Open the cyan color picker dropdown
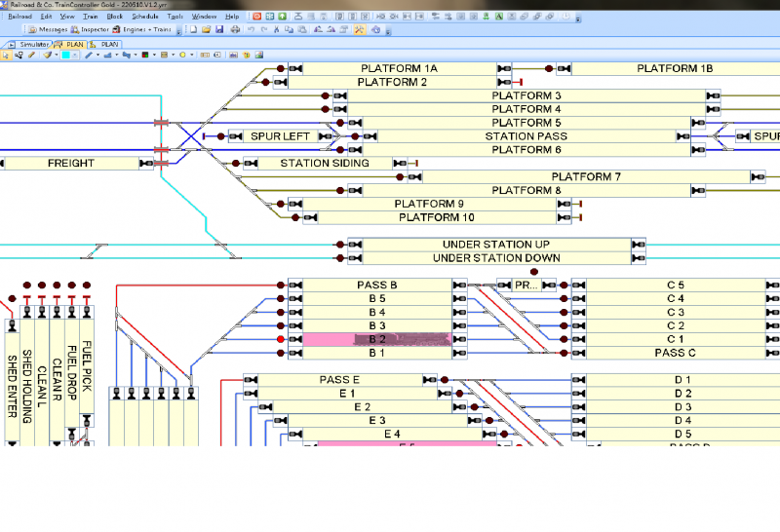 [x=77, y=56]
